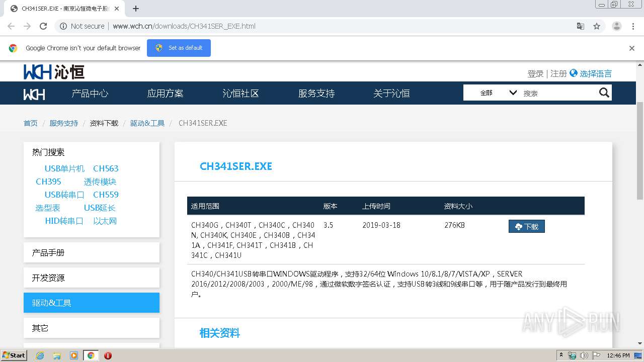Focus the 搜索 search input field
Image resolution: width=644 pixels, height=362 pixels.
pyautogui.click(x=558, y=93)
